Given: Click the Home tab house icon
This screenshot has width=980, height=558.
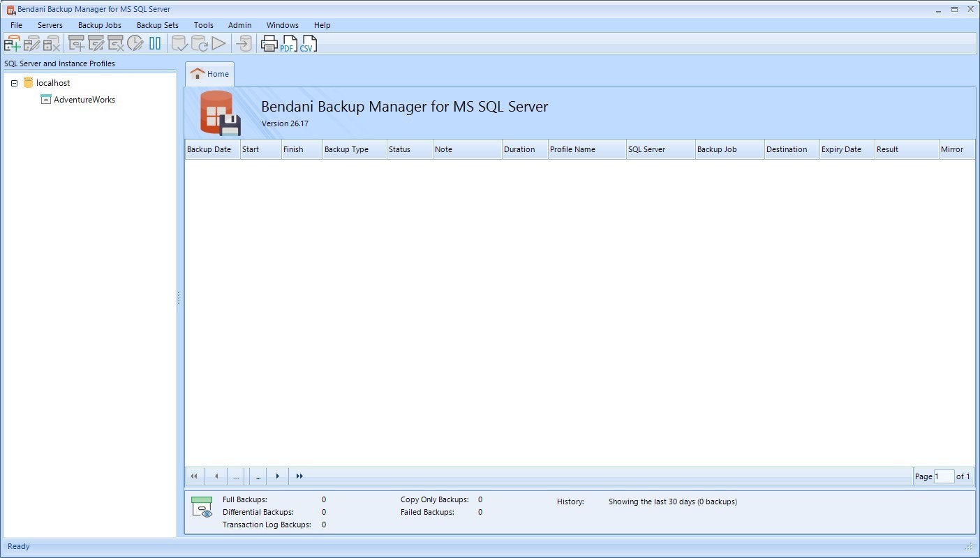Looking at the screenshot, I should click(198, 73).
